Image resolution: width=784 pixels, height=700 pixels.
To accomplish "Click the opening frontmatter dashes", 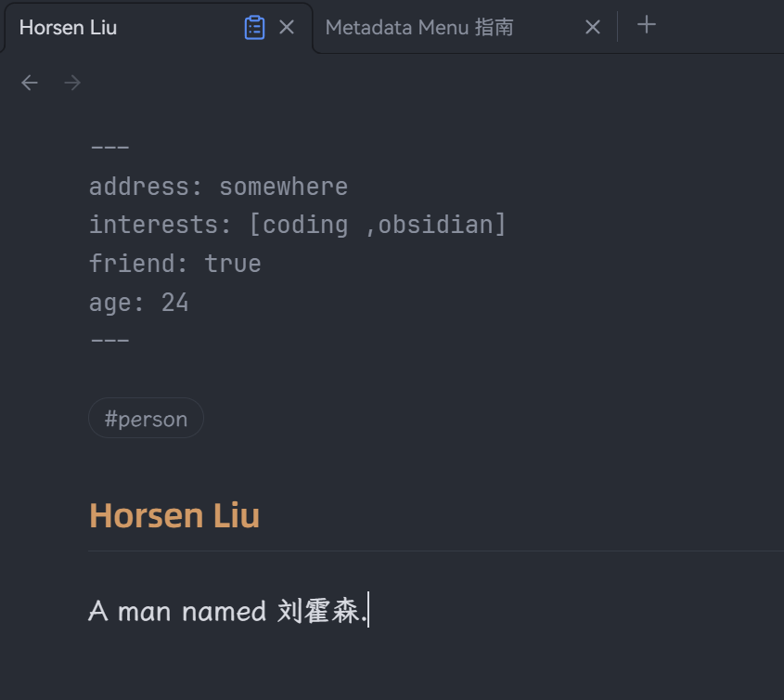I will click(x=109, y=149).
